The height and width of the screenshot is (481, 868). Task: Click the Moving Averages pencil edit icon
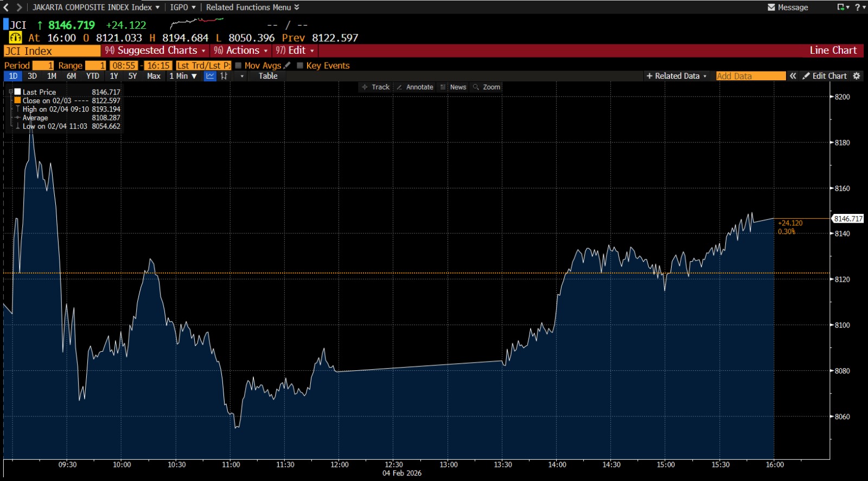(x=287, y=66)
